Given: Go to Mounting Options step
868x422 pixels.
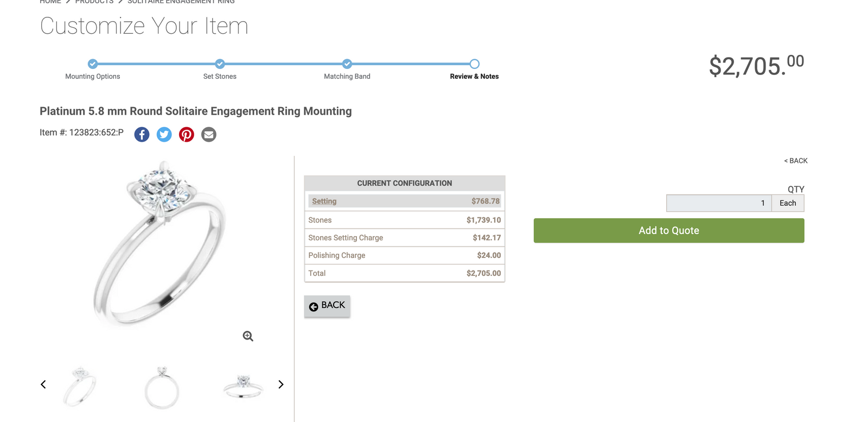Looking at the screenshot, I should coord(93,64).
